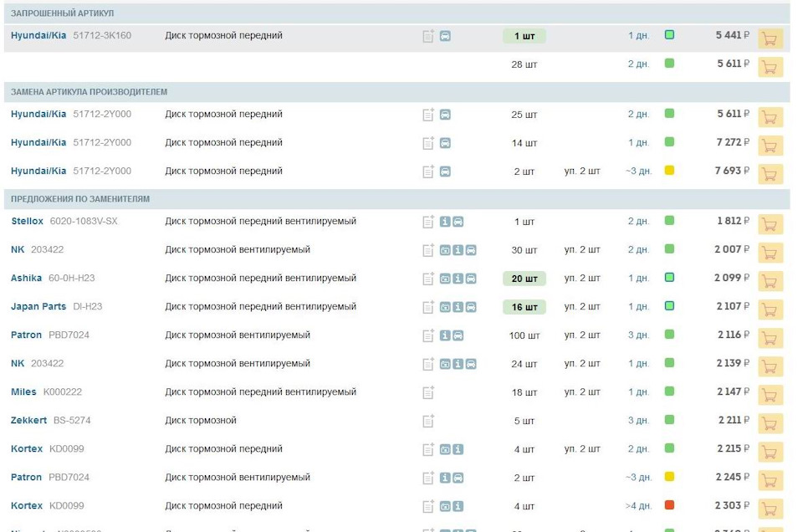Open the Hyundai/Kia 51712-3K160 brand link
Image resolution: width=803 pixels, height=532 pixels.
38,36
